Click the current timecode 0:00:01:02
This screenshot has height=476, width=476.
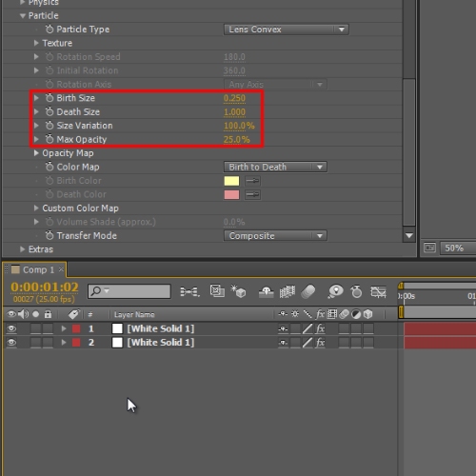click(x=45, y=287)
